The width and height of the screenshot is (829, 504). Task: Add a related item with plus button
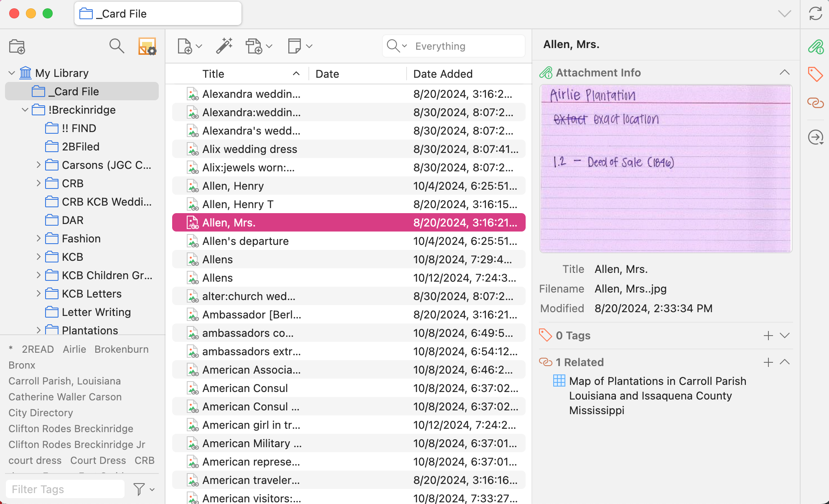click(768, 362)
